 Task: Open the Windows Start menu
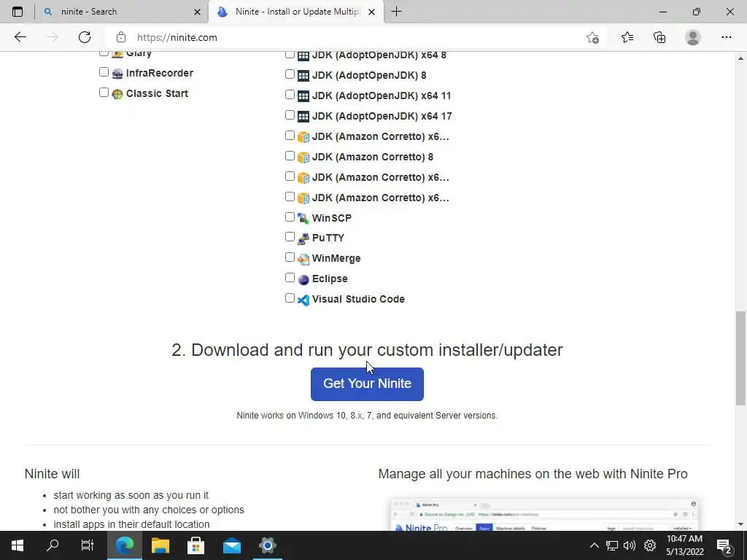pos(18,545)
